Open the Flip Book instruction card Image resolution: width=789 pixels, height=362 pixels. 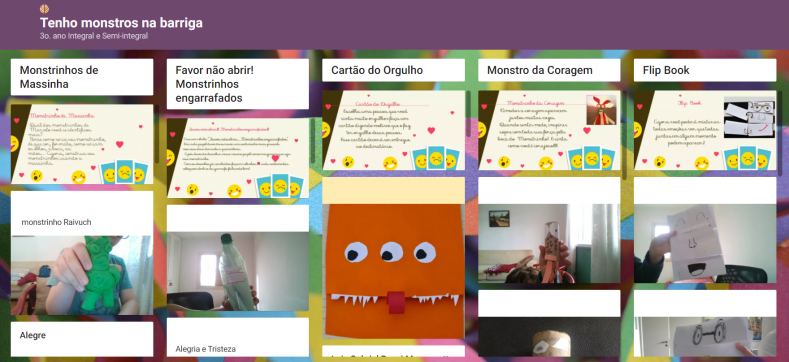pos(705,130)
